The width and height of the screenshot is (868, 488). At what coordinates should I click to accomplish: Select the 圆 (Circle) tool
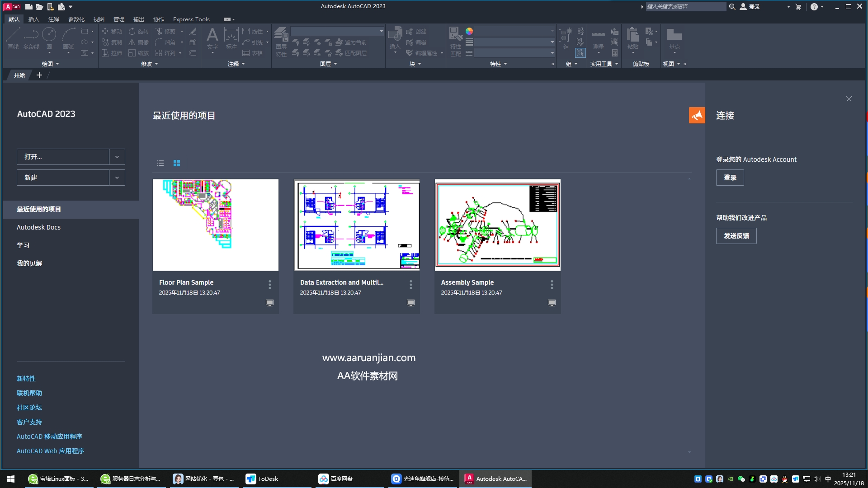coord(49,38)
